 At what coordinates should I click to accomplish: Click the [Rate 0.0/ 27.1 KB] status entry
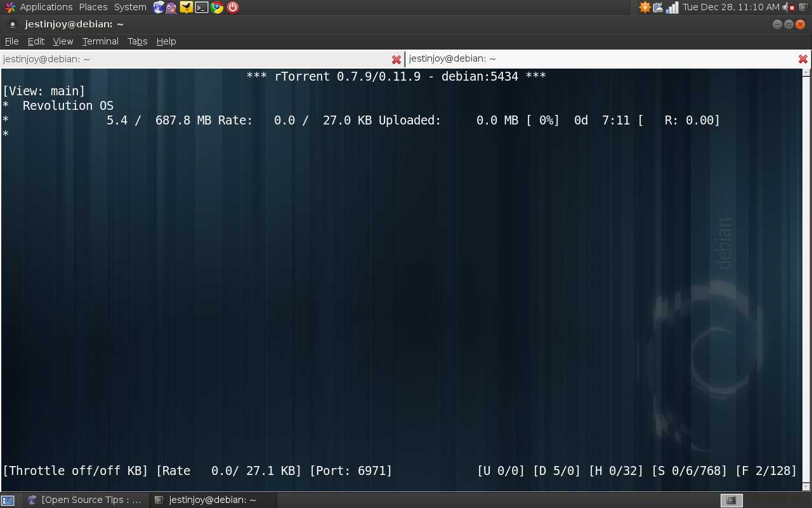tap(229, 471)
